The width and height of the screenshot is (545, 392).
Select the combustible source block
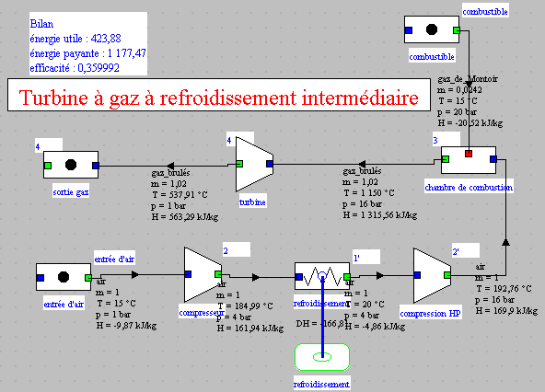432,29
